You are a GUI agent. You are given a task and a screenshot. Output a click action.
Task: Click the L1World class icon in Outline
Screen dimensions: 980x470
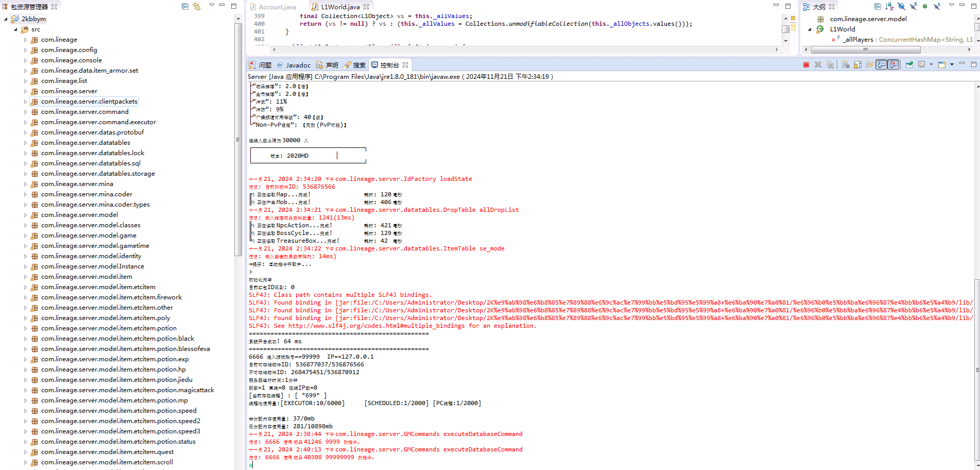click(x=820, y=29)
